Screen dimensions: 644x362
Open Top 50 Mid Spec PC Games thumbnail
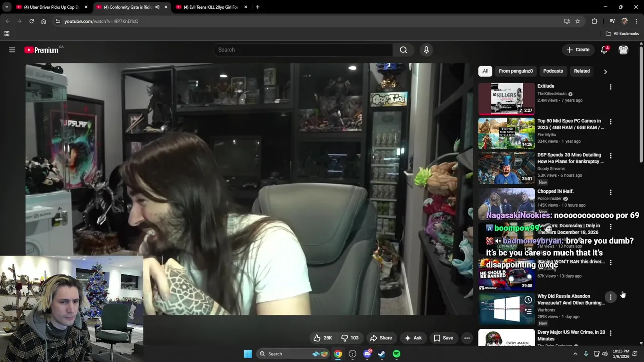[506, 133]
